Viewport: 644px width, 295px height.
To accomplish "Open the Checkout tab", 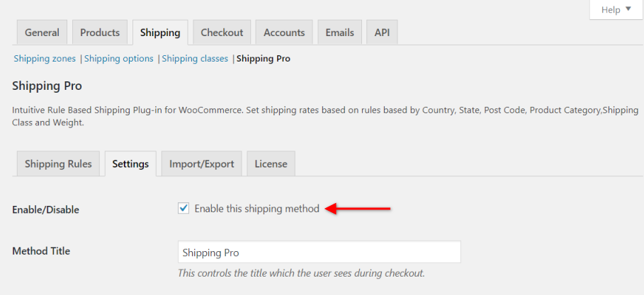I will (x=222, y=33).
